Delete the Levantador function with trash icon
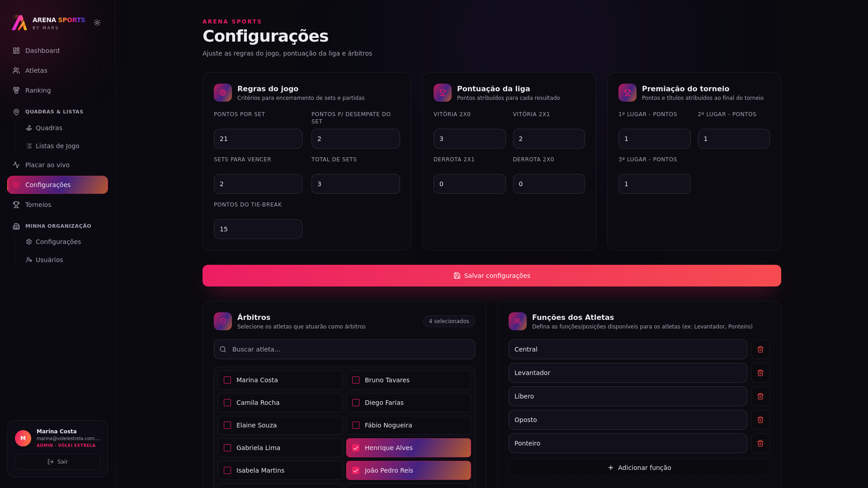 760,373
